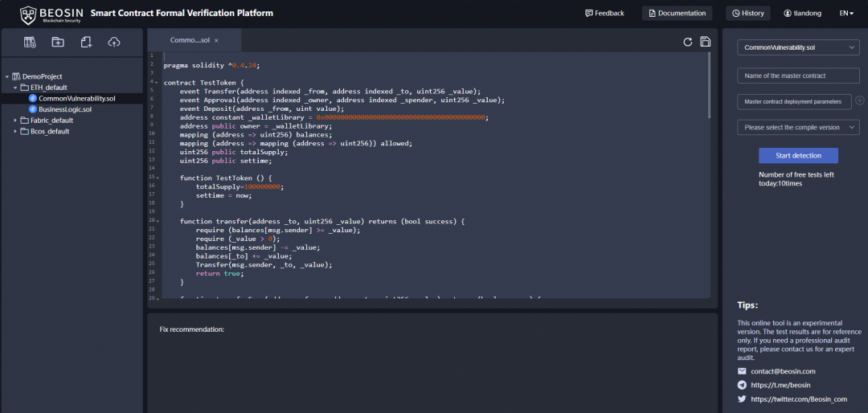The image size is (868, 413).
Task: Expand the Bcos_default folder
Action: [x=15, y=131]
